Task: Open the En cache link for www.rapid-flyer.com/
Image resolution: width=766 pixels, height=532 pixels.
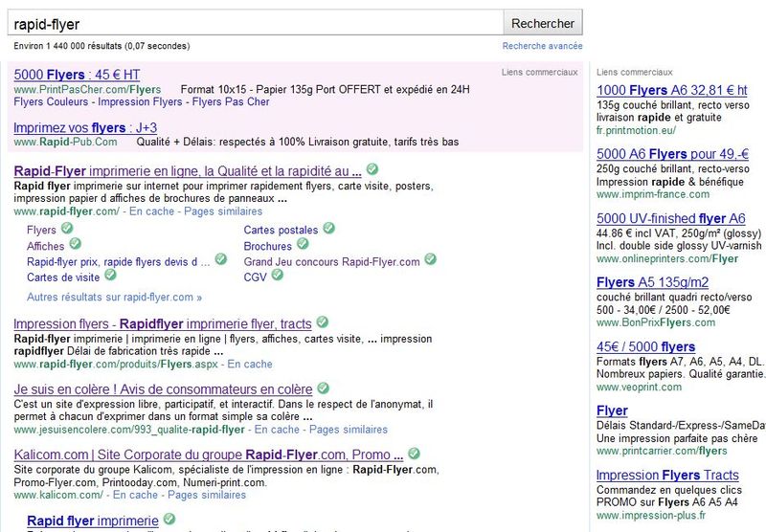Action: click(151, 211)
